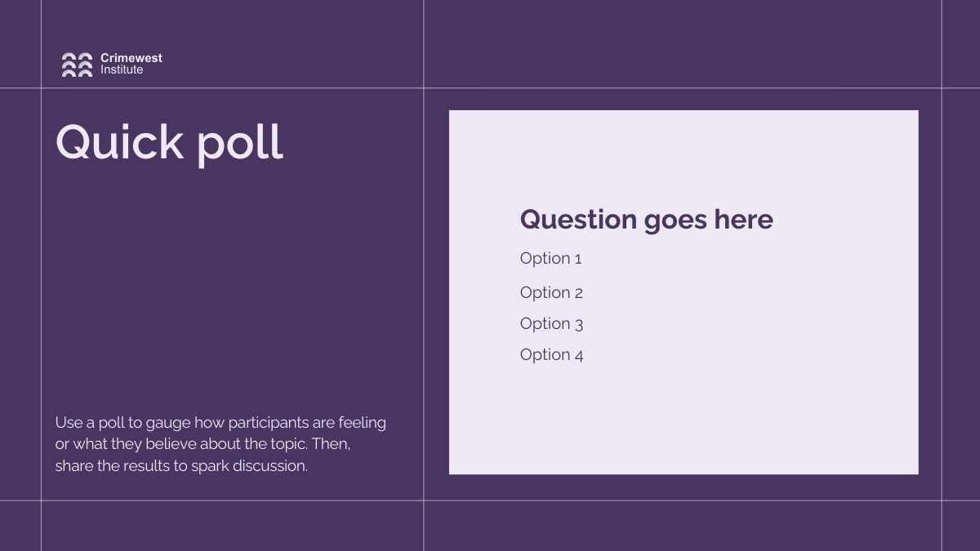This screenshot has height=551, width=980.
Task: Click the Crimewest Institute logo icon
Action: [x=77, y=64]
